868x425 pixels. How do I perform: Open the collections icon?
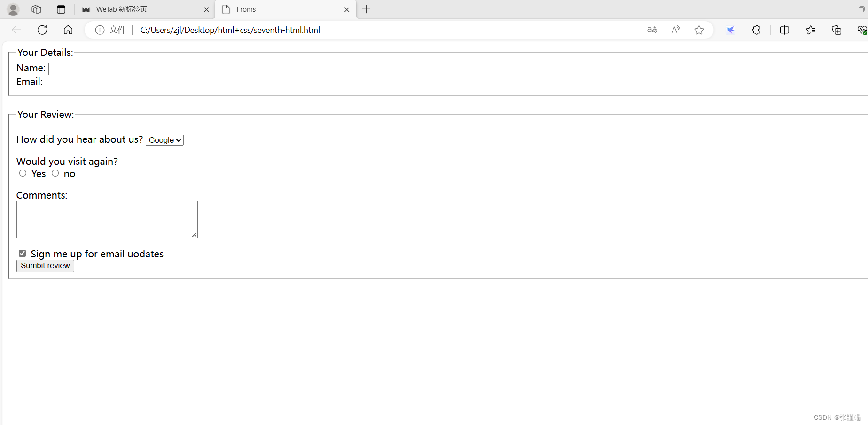[x=837, y=30]
